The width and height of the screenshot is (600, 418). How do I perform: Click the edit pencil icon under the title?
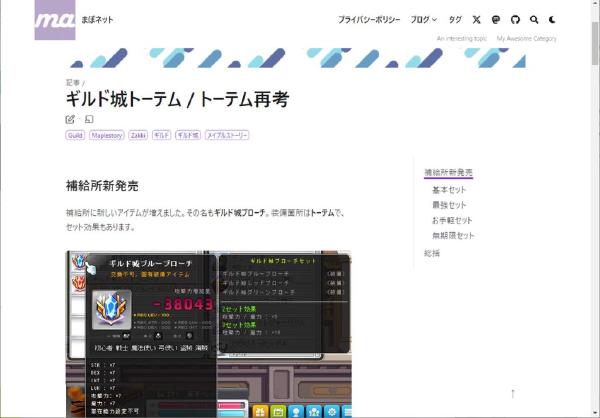tap(70, 119)
